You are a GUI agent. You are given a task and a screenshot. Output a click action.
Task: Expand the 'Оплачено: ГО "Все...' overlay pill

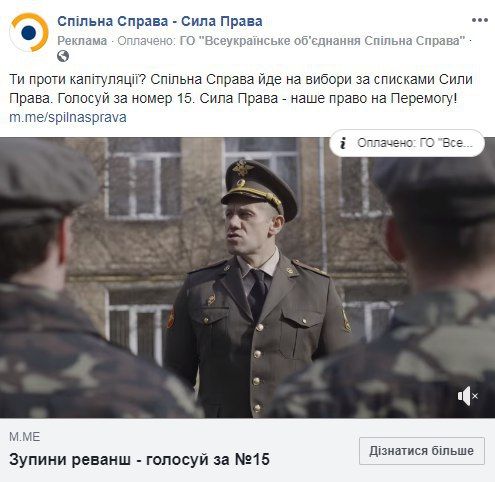[x=407, y=143]
